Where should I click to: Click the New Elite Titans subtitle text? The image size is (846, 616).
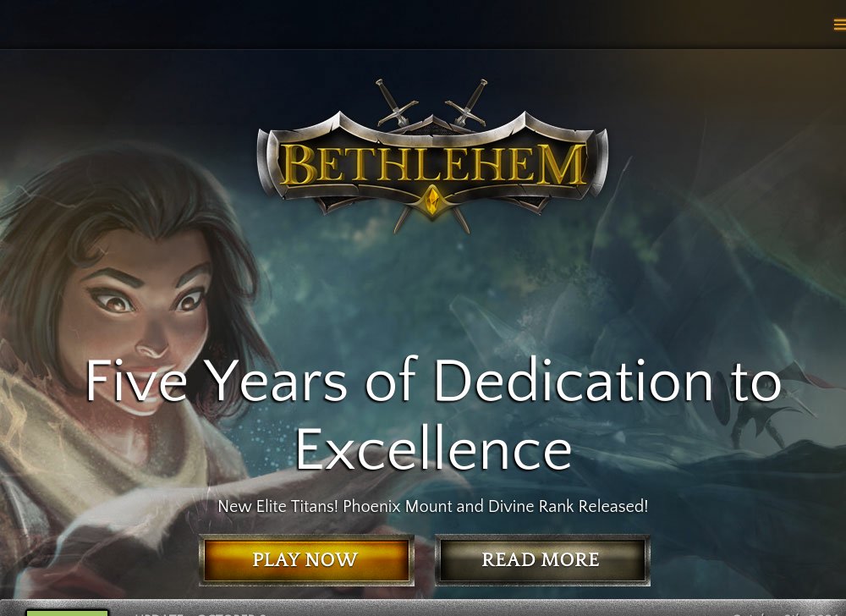pyautogui.click(x=432, y=506)
